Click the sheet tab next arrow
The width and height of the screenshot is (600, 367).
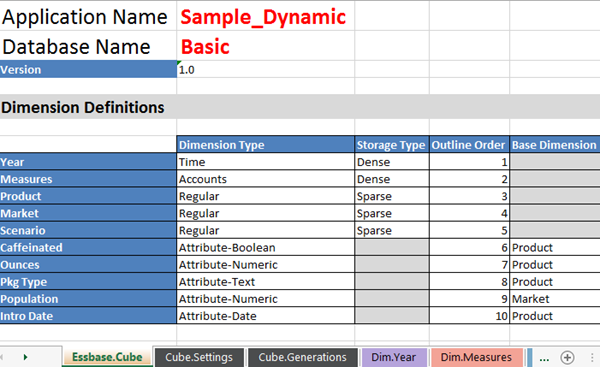25,357
